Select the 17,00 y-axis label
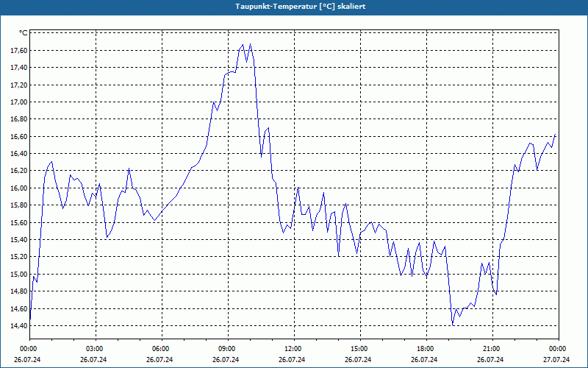This screenshot has width=588, height=368. (x=19, y=102)
